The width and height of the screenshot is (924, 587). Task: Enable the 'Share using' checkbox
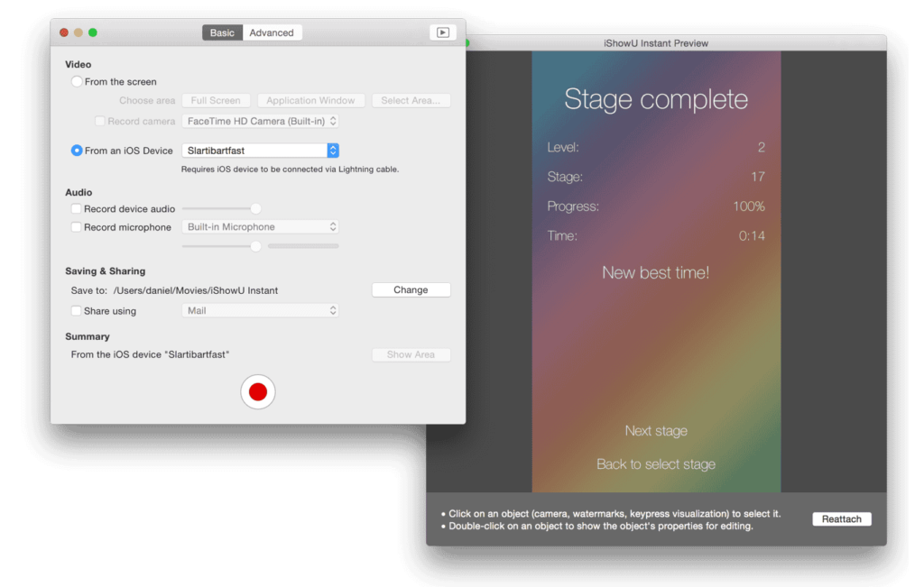click(75, 310)
